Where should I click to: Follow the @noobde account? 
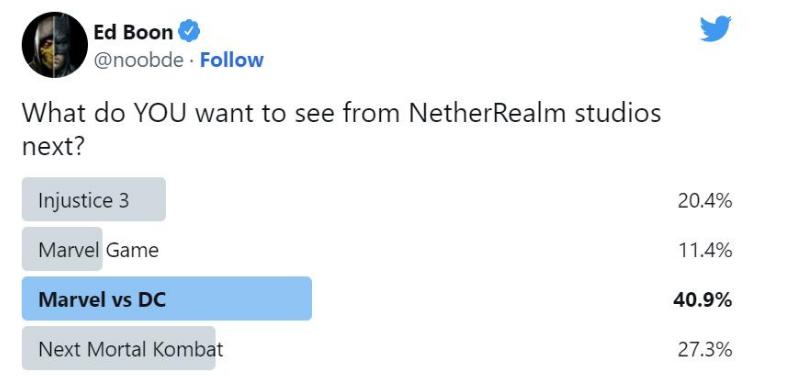231,60
